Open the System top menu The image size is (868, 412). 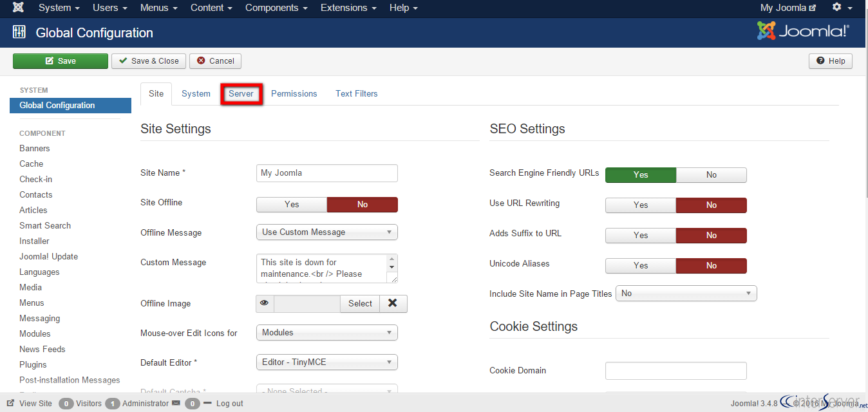[59, 8]
